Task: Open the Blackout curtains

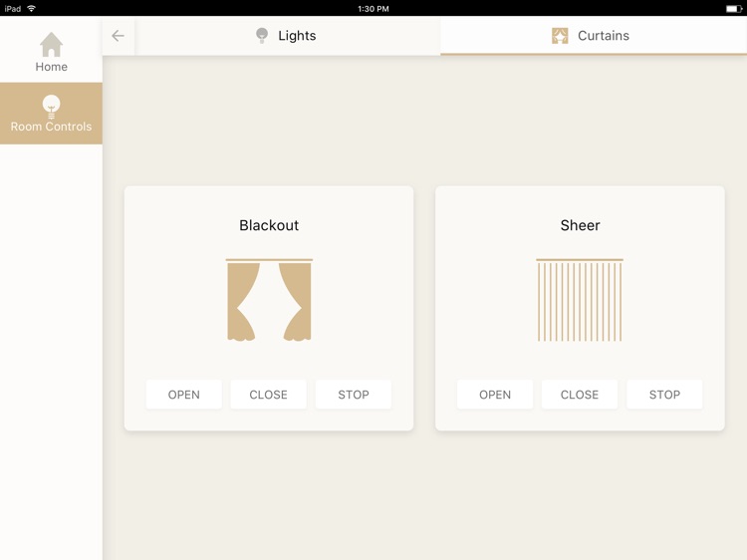Action: 184,395
